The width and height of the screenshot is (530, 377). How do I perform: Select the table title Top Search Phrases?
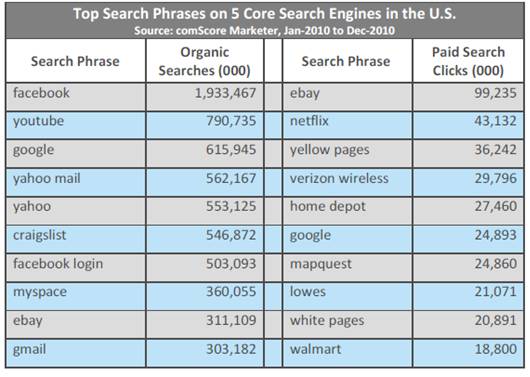click(265, 14)
